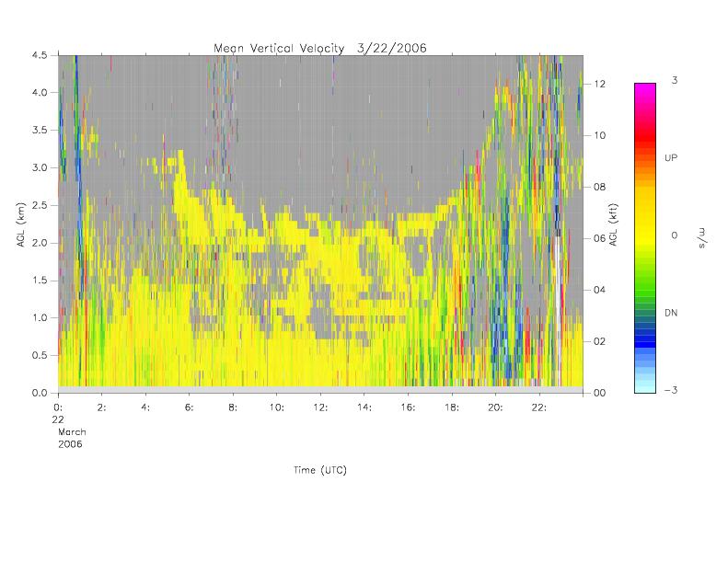The height and width of the screenshot is (562, 728).
Task: Click the 3.0 km altitude tick label
Action: (x=40, y=167)
